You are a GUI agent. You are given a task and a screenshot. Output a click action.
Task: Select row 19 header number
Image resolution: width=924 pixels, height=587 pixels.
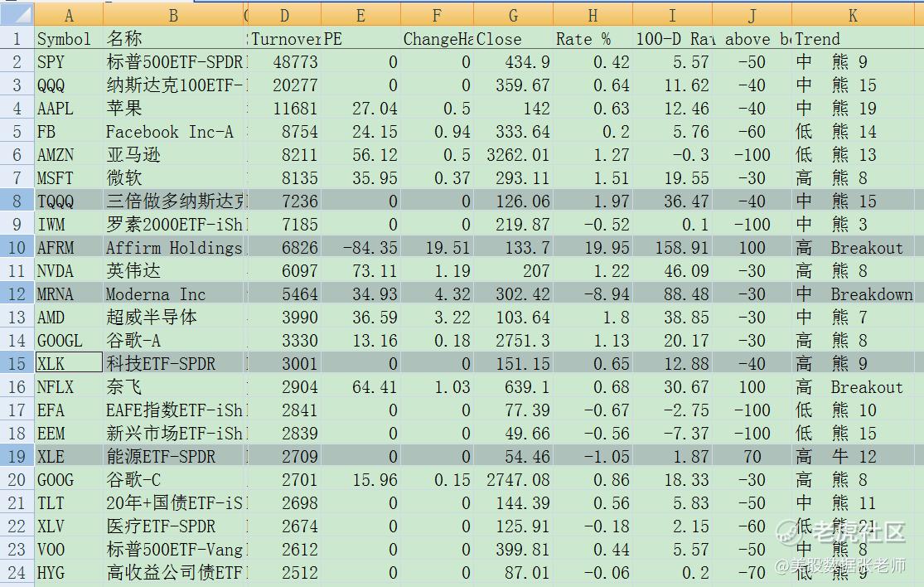tap(17, 457)
